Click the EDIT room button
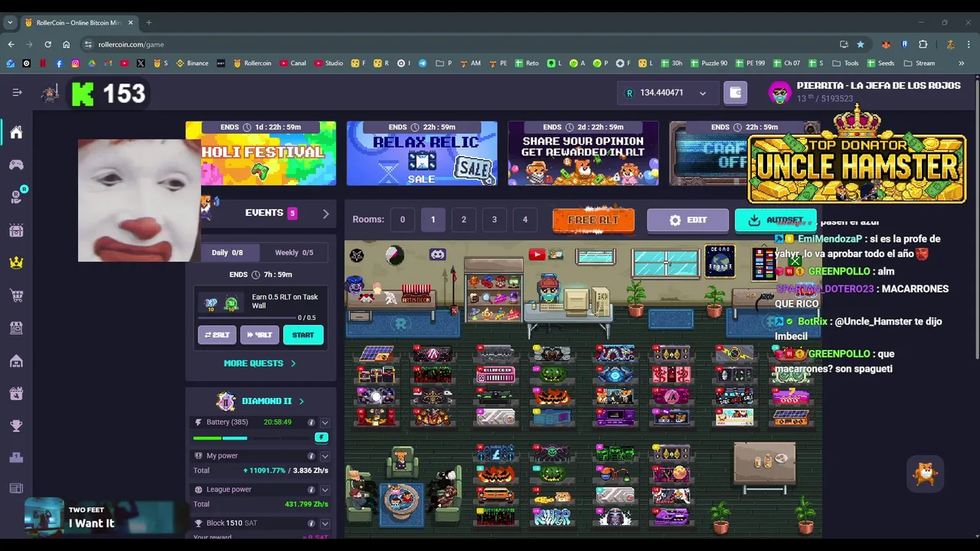The height and width of the screenshot is (551, 980). 688,220
